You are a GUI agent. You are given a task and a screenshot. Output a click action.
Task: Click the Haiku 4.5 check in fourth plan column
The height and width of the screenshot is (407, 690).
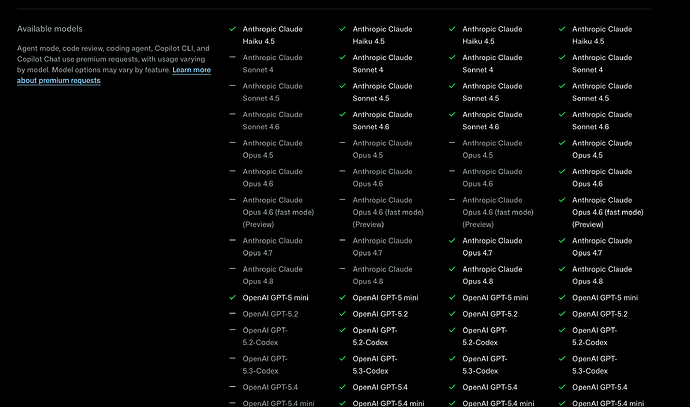pyautogui.click(x=562, y=29)
